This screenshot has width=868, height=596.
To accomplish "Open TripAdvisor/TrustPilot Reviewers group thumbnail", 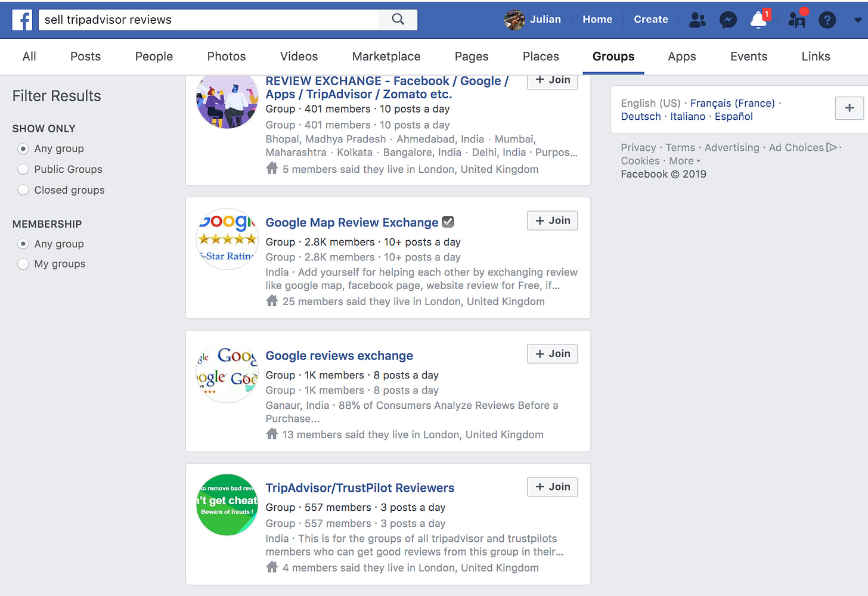I will (227, 505).
